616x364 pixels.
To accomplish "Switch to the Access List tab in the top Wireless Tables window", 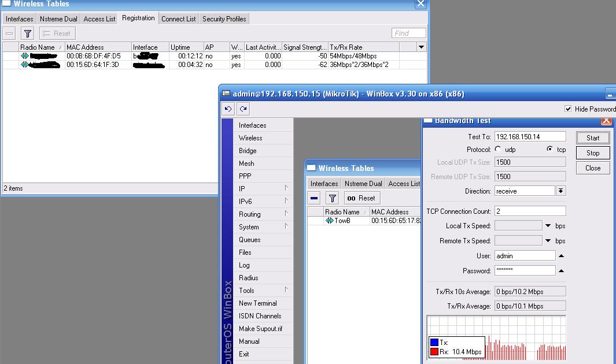I will (x=99, y=19).
